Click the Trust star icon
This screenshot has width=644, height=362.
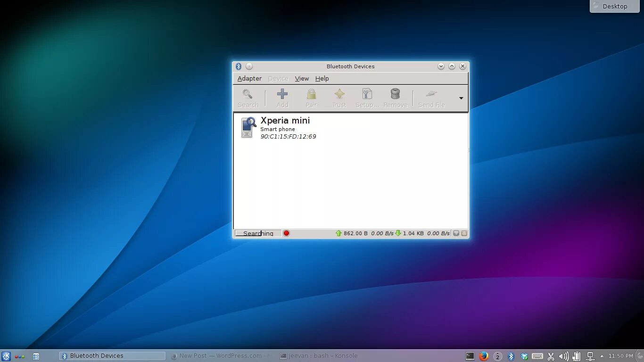339,94
